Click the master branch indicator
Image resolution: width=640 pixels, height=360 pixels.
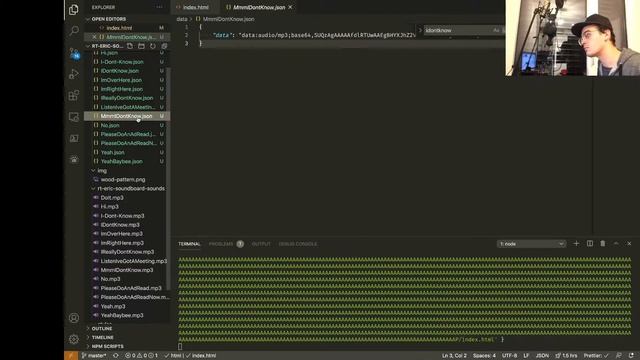click(94, 356)
